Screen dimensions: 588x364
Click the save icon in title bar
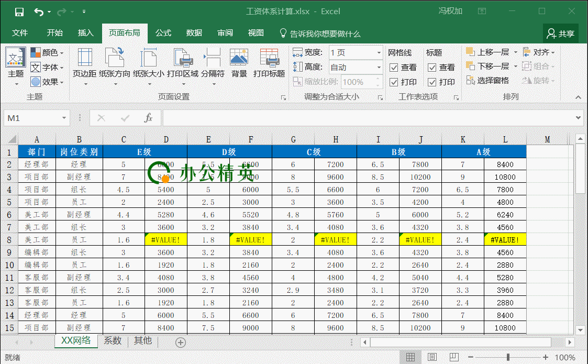(x=19, y=12)
